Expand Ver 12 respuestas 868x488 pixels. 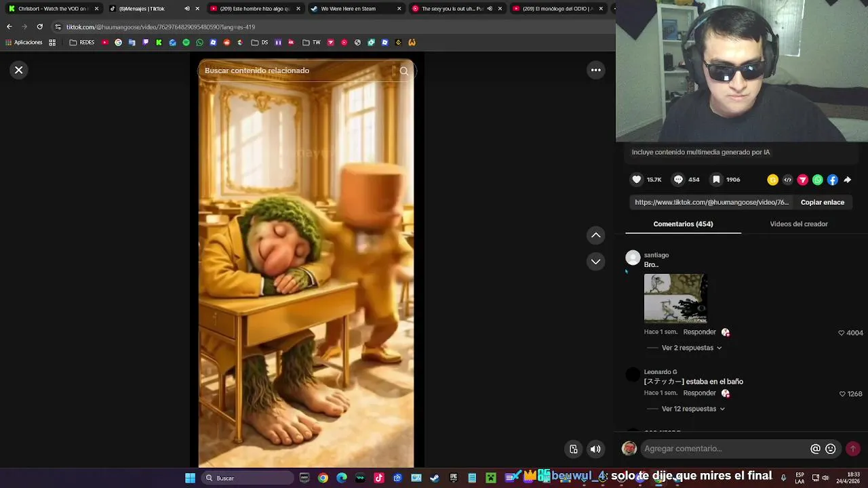[693, 409]
